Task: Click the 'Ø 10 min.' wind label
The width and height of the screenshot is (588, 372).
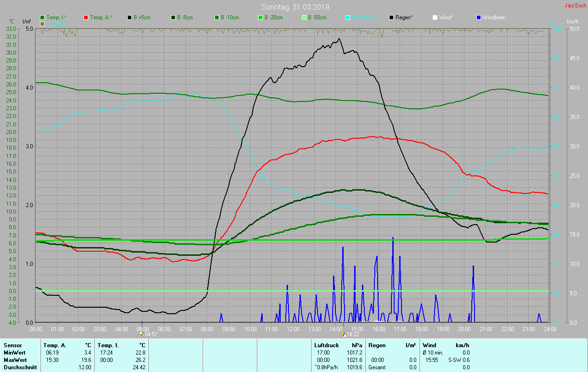Action: click(433, 353)
